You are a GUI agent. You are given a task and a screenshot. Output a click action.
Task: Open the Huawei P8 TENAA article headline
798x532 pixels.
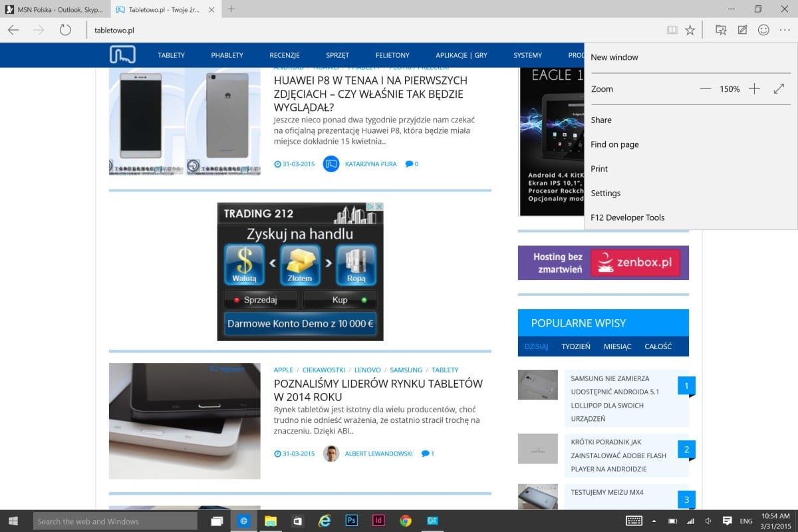pos(370,94)
